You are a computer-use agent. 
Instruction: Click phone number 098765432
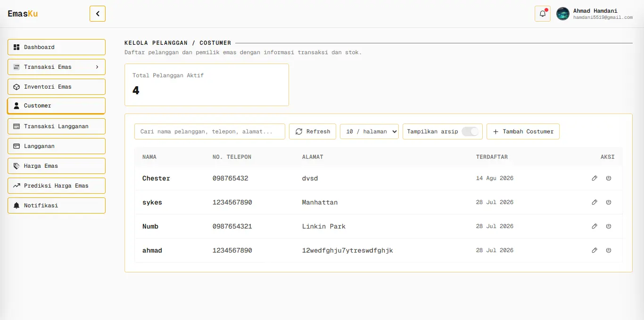(231, 178)
